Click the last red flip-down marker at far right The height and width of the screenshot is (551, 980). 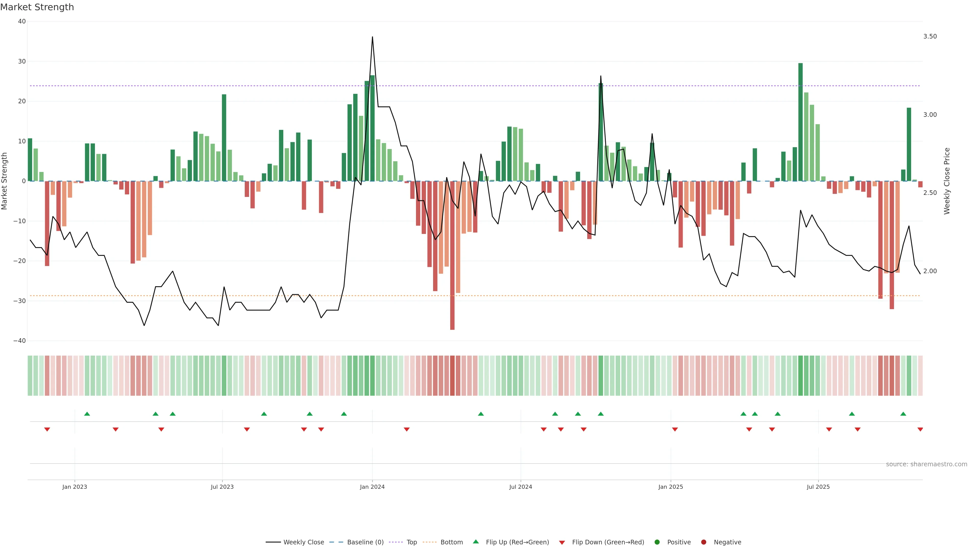coord(920,429)
